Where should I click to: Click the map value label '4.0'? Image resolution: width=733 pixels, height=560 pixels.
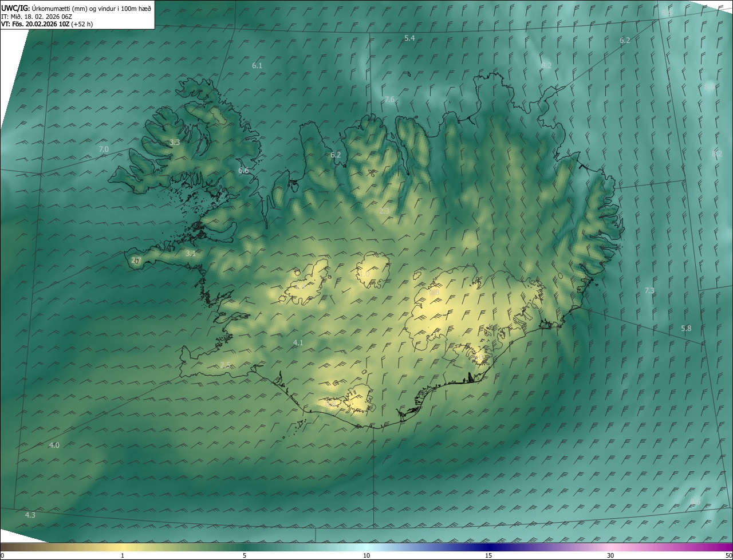54,445
